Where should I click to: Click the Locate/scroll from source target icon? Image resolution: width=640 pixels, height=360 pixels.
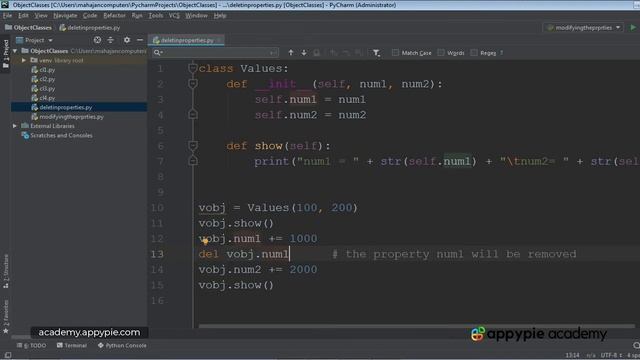pos(97,40)
